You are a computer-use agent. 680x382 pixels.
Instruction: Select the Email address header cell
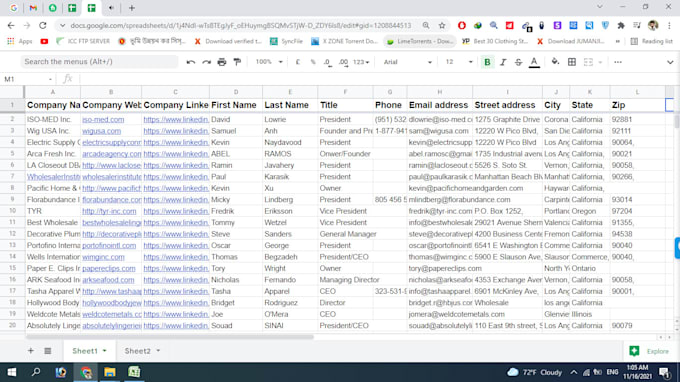click(440, 105)
